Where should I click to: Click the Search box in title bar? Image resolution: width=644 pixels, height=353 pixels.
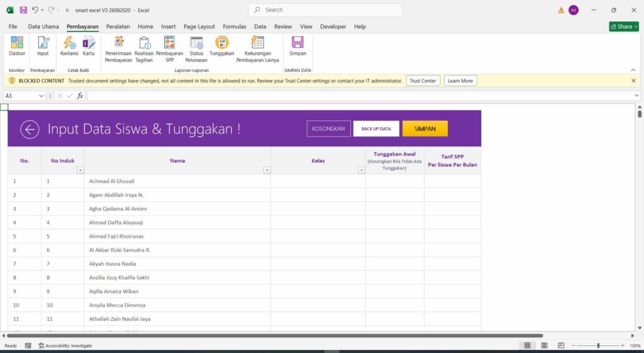click(x=325, y=10)
